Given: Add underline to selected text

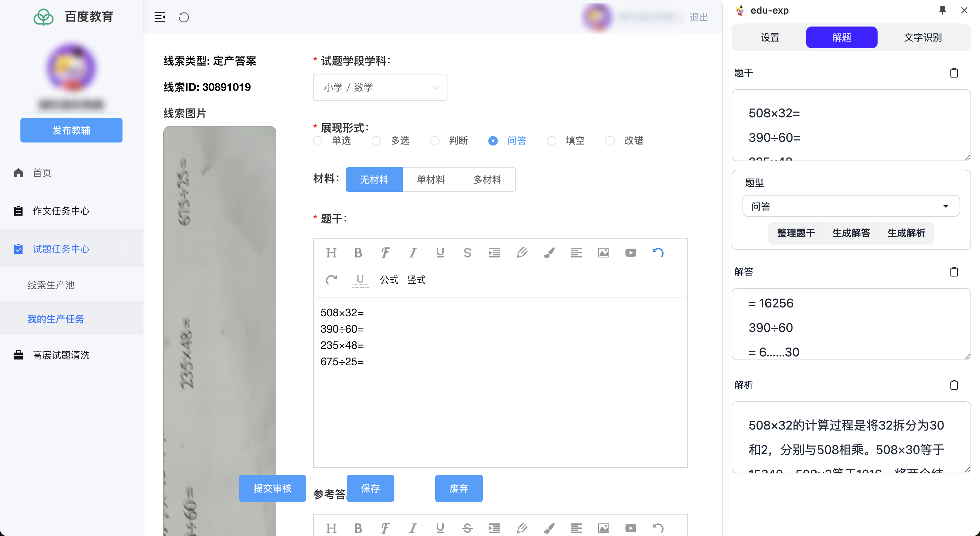Looking at the screenshot, I should tap(440, 252).
